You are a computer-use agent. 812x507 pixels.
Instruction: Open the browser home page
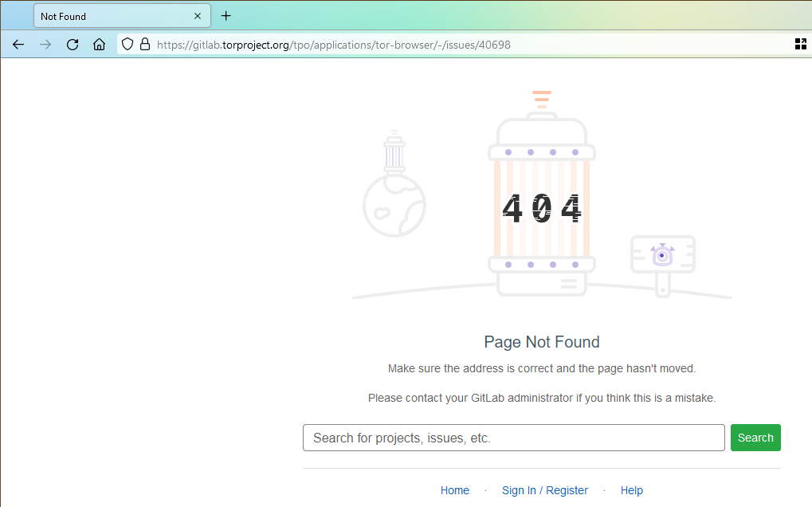(99, 45)
